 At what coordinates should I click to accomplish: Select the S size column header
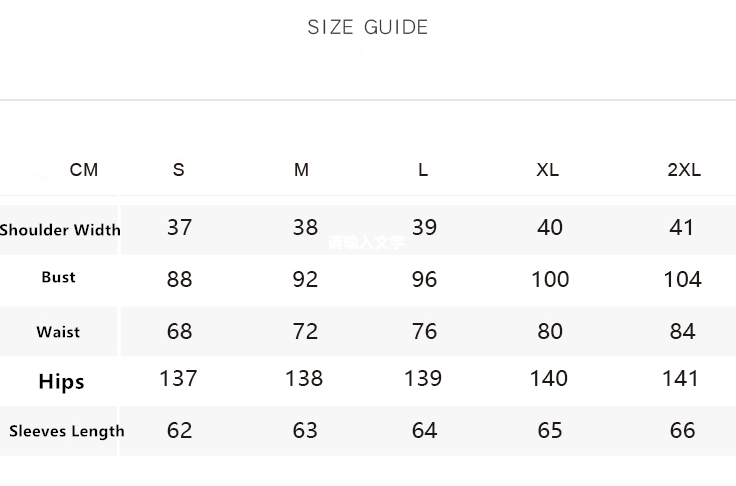179,170
